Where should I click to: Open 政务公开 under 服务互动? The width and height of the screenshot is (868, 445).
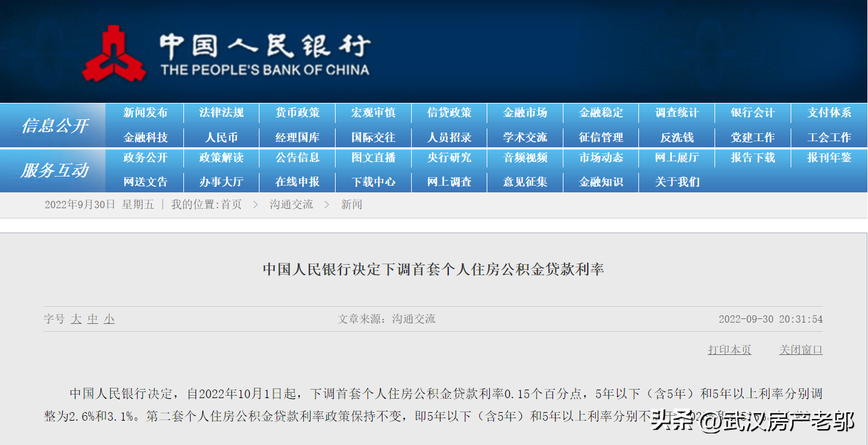pos(145,158)
